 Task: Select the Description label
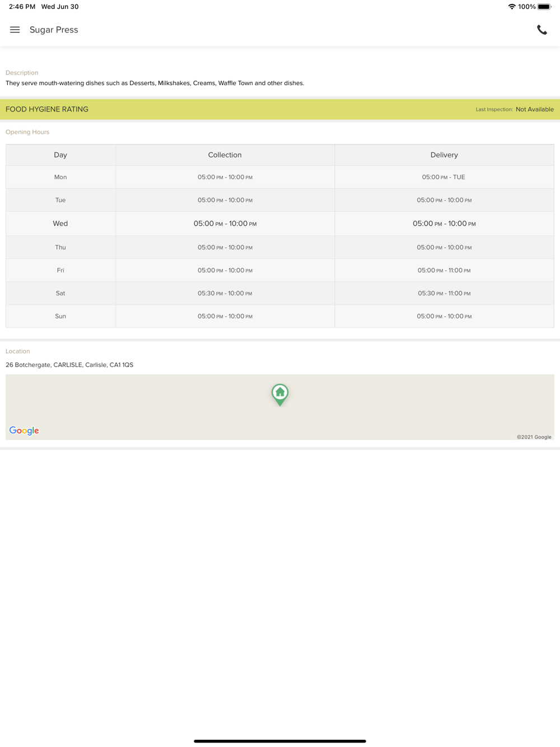[22, 73]
